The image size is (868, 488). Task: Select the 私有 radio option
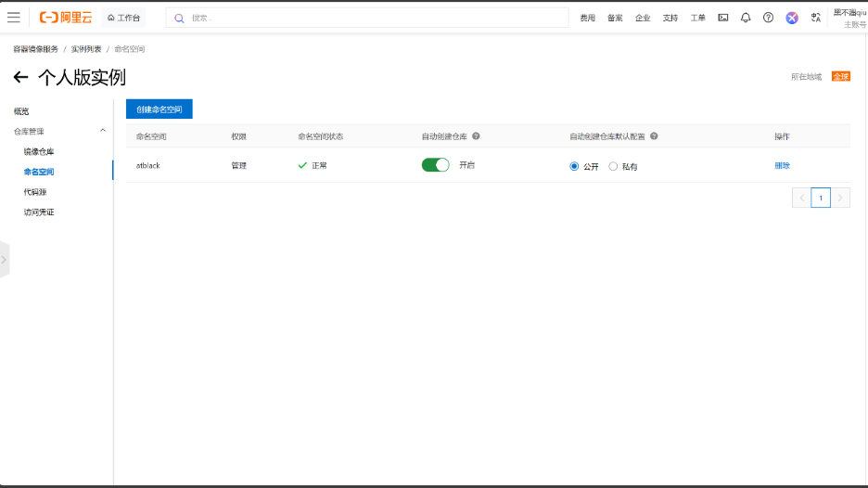point(613,166)
